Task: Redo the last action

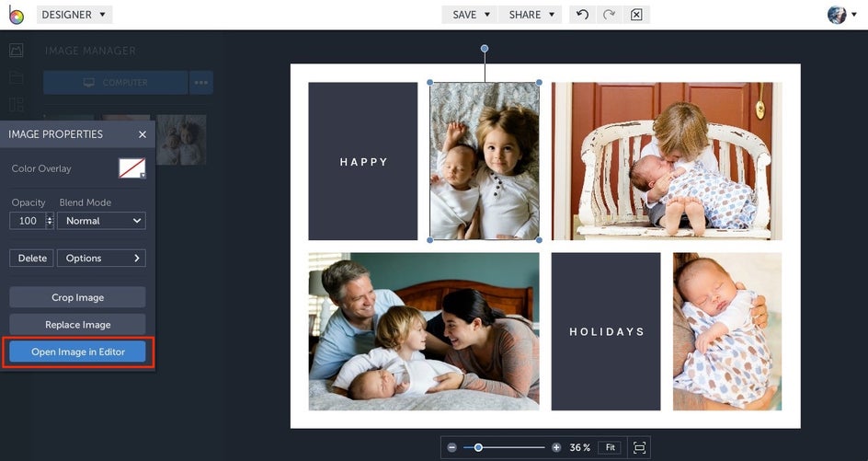Action: click(x=609, y=15)
